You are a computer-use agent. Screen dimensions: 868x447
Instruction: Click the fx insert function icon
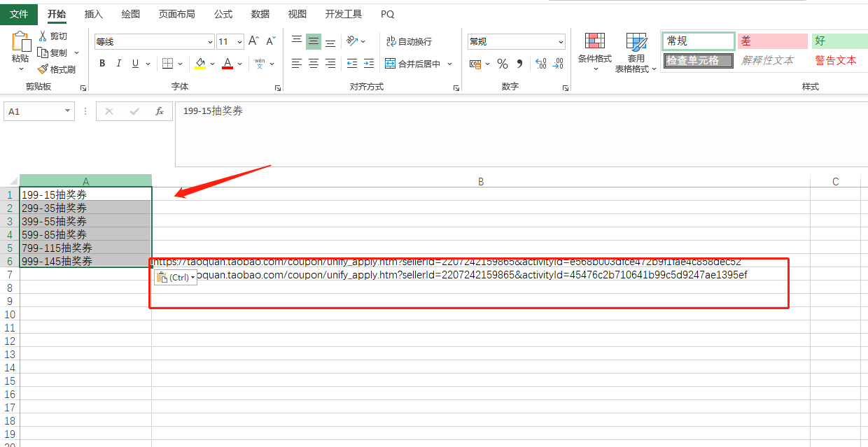point(160,111)
